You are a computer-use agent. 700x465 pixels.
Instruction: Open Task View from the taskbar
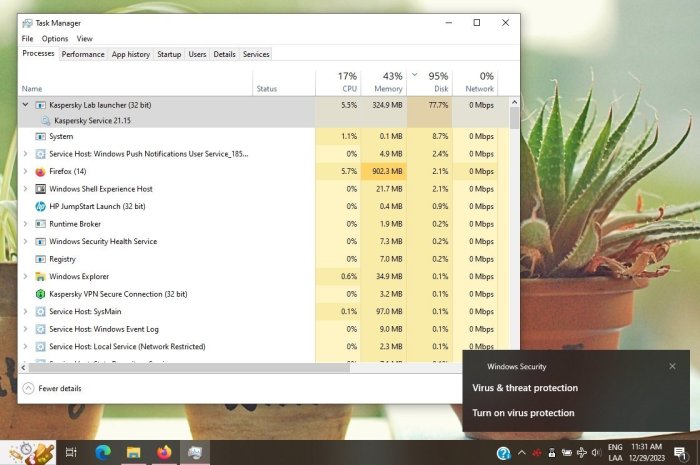click(71, 453)
